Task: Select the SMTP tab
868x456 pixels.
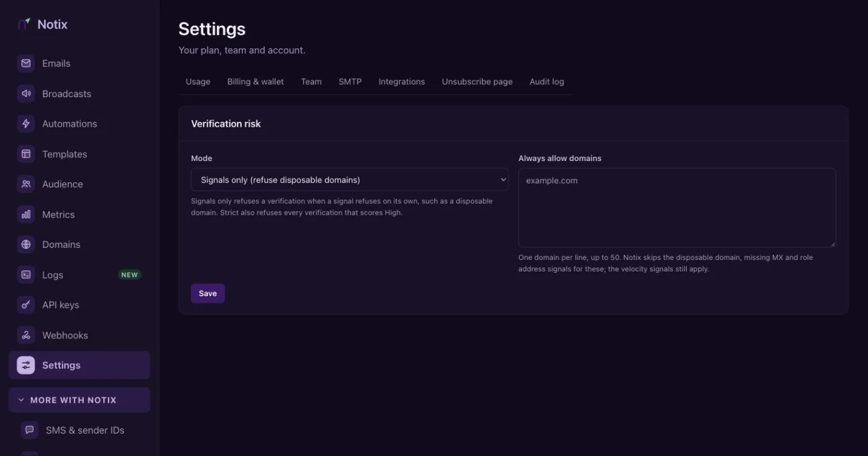Action: (350, 81)
